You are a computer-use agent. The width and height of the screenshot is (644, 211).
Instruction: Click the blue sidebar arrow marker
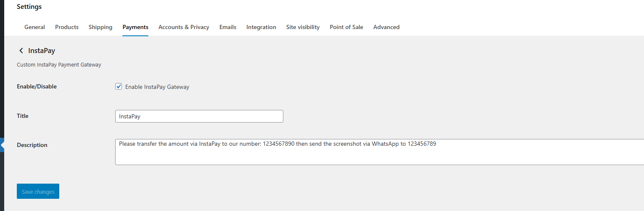[x=2, y=145]
